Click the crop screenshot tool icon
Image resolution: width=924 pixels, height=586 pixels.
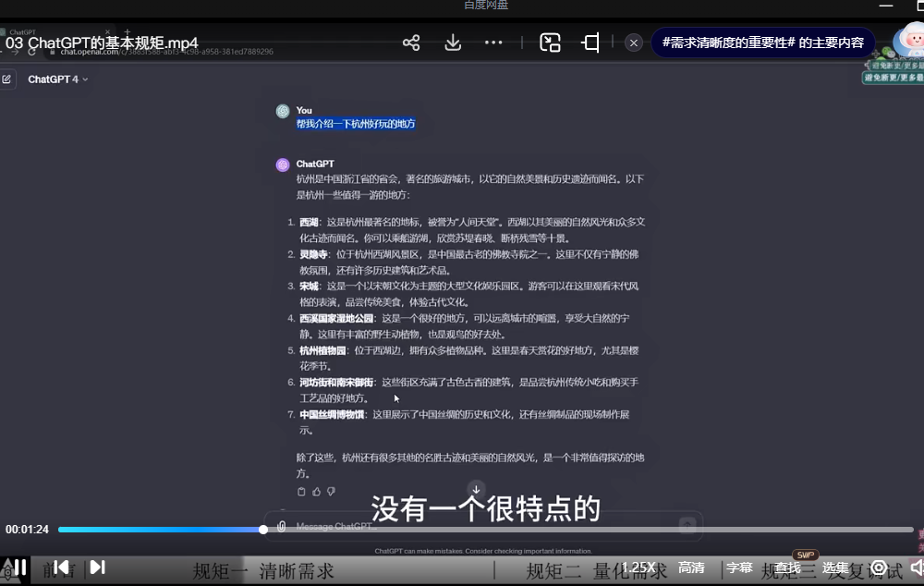tap(590, 43)
